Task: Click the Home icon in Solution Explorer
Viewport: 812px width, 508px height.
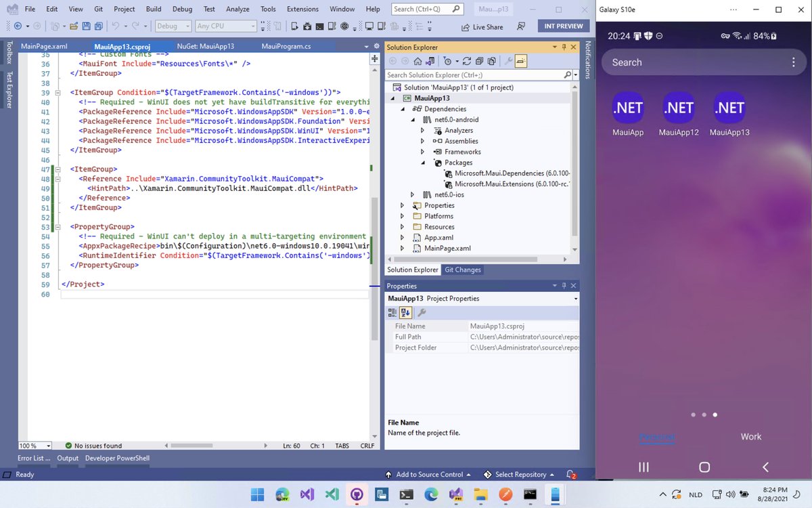Action: tap(419, 61)
